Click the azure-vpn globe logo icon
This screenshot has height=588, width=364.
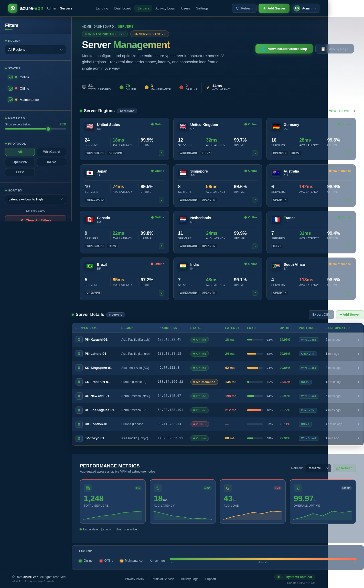13,8
